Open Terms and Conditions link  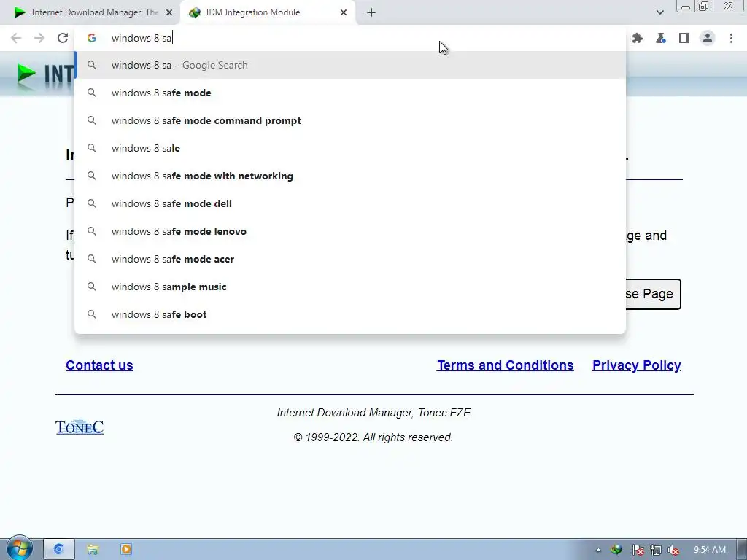click(505, 365)
